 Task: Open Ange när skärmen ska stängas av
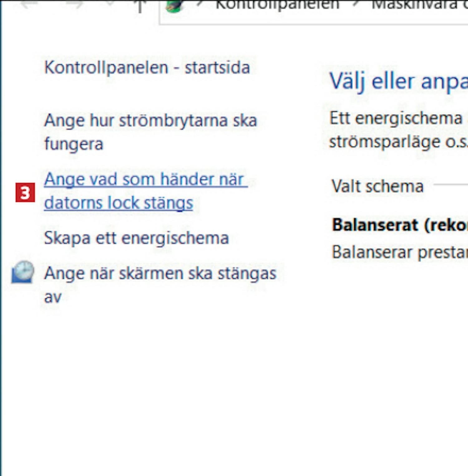click(160, 285)
